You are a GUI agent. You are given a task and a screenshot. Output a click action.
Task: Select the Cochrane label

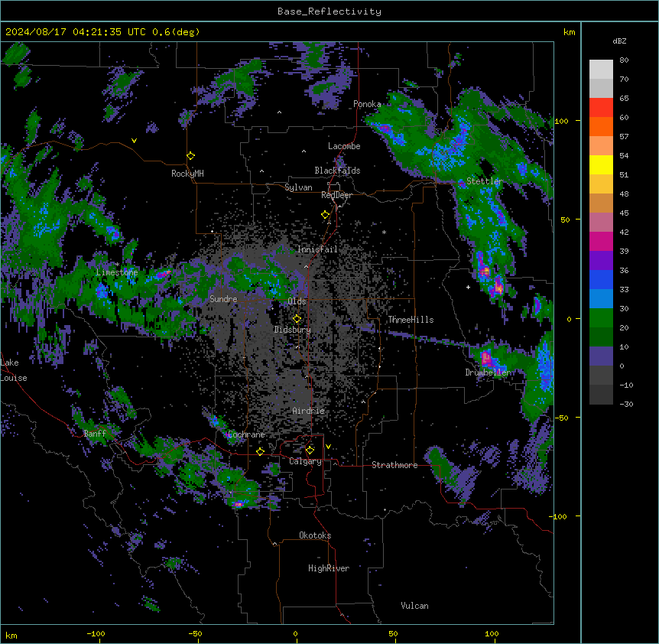tap(246, 434)
